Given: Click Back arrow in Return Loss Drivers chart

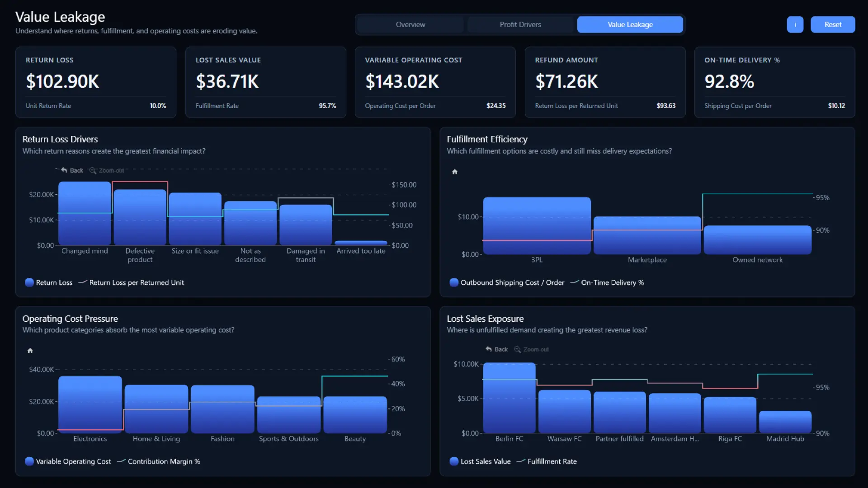Looking at the screenshot, I should (x=72, y=170).
